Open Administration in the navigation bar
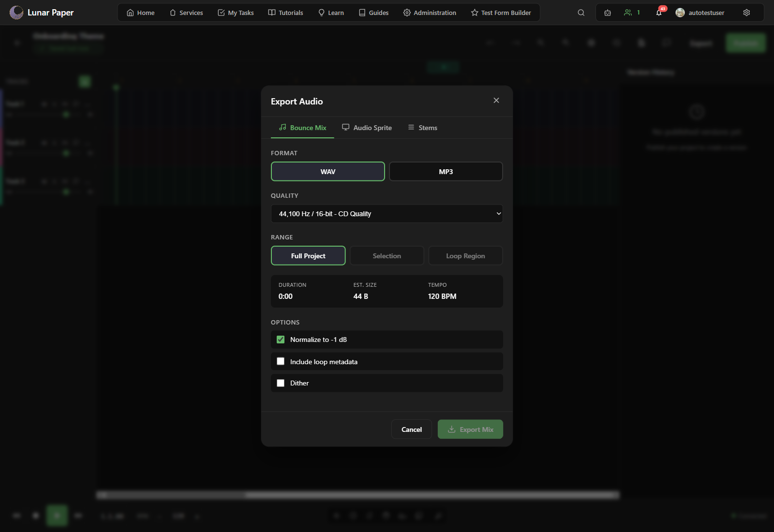This screenshot has height=532, width=774. coord(430,13)
